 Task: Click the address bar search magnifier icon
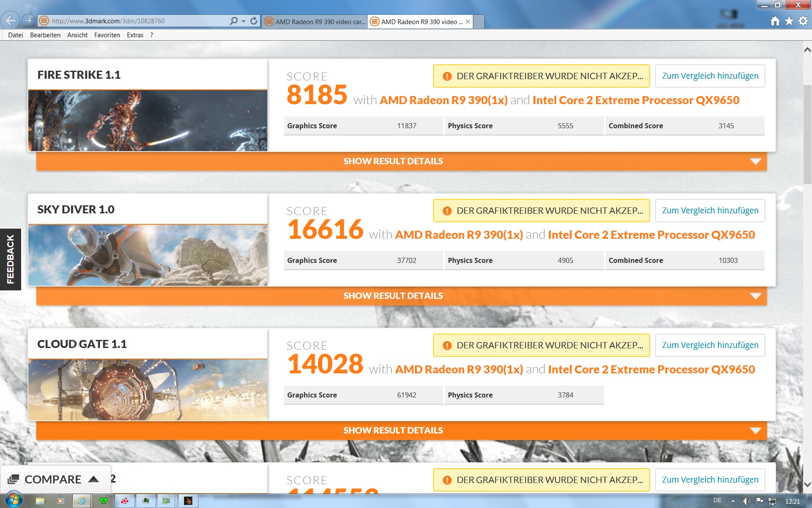tap(233, 21)
